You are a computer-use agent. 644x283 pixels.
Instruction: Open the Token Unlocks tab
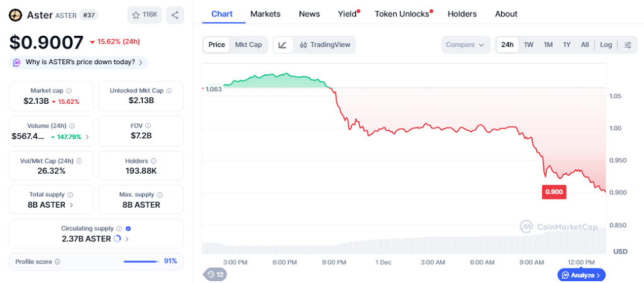click(x=402, y=14)
